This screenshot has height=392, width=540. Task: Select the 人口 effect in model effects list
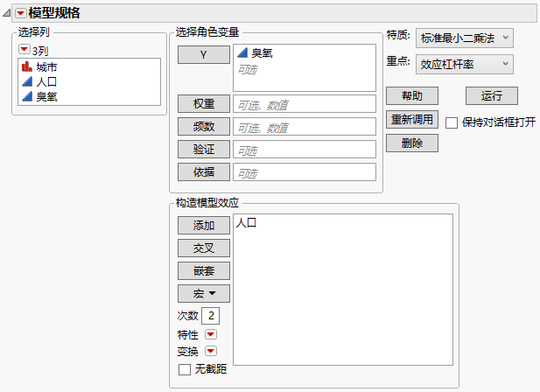click(x=246, y=222)
